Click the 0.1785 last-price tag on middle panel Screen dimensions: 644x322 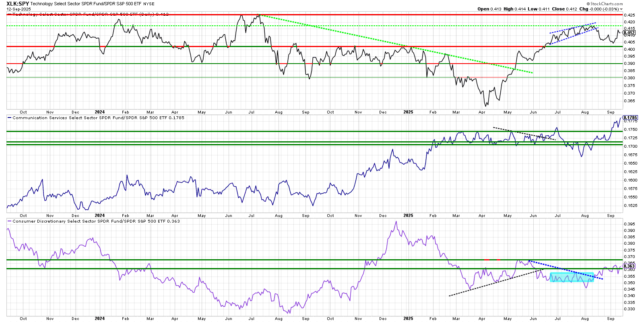630,118
